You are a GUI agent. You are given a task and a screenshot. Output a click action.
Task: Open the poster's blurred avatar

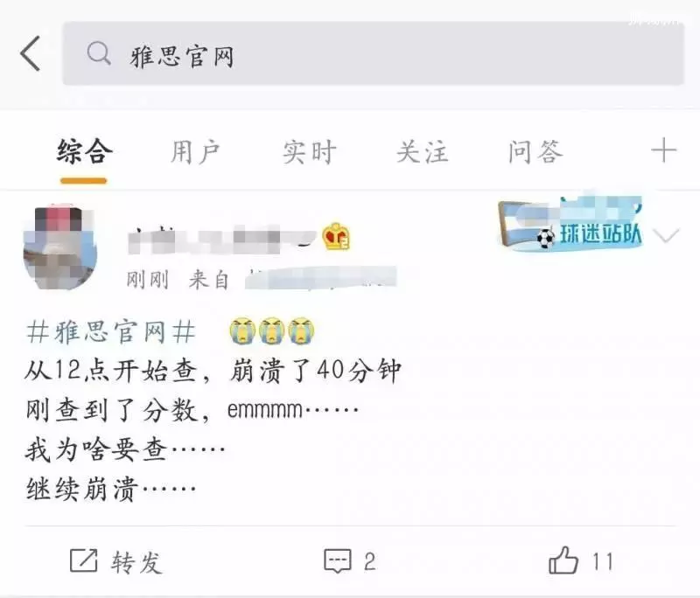59,247
